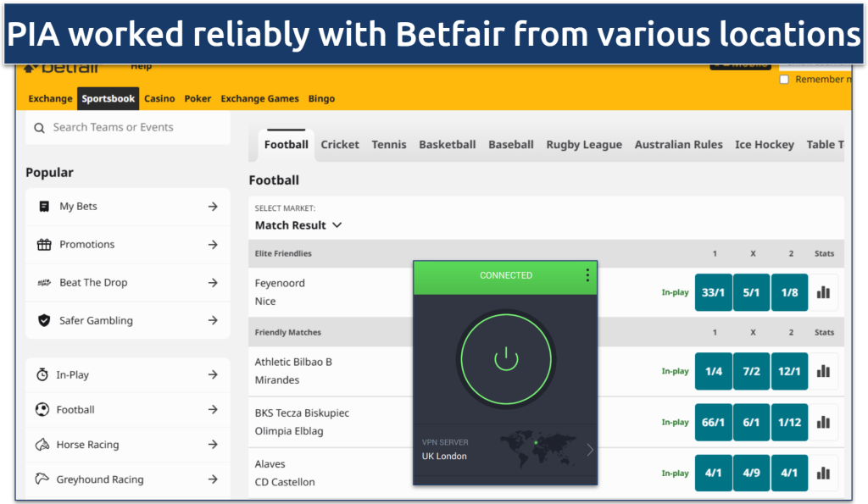Screen dimensions: 868x504
Task: Open Safer Gambling arrow
Action: [213, 320]
